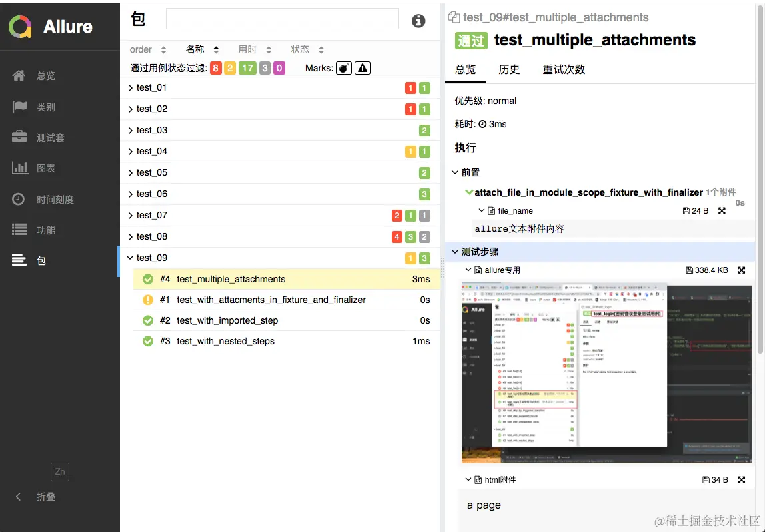Open the 类别 categories flag icon
This screenshot has width=765, height=532.
pyautogui.click(x=19, y=107)
